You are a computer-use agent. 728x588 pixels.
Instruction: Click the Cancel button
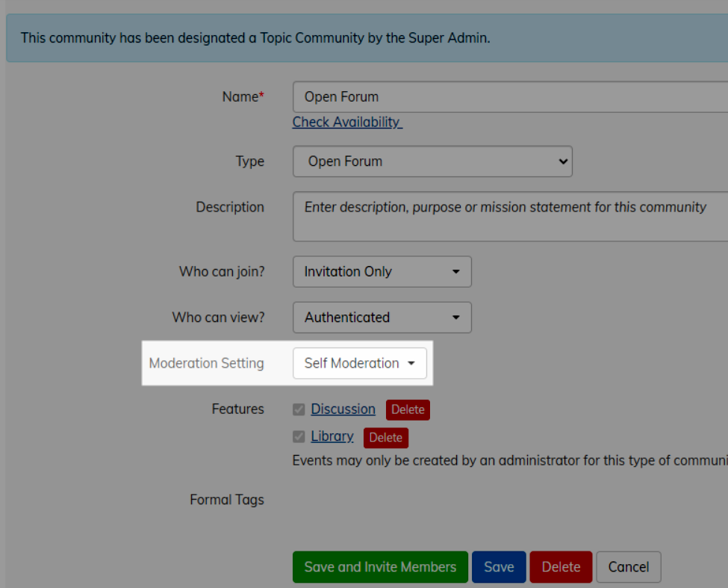pos(628,567)
